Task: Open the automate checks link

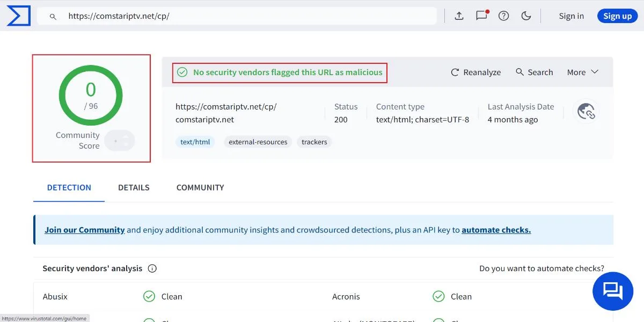Action: tap(496, 230)
